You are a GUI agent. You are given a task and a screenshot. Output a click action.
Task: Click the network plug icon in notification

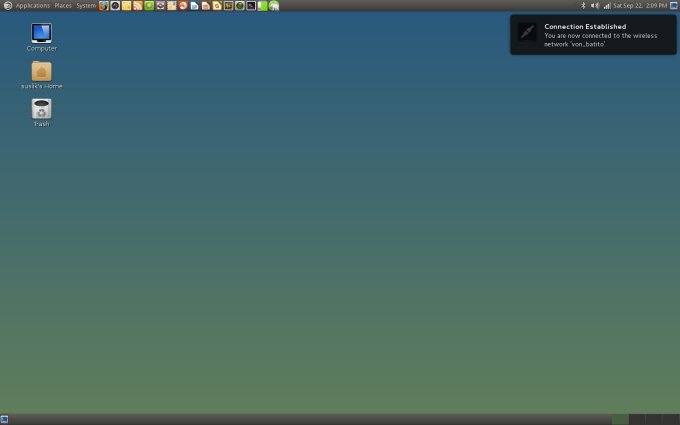(527, 32)
